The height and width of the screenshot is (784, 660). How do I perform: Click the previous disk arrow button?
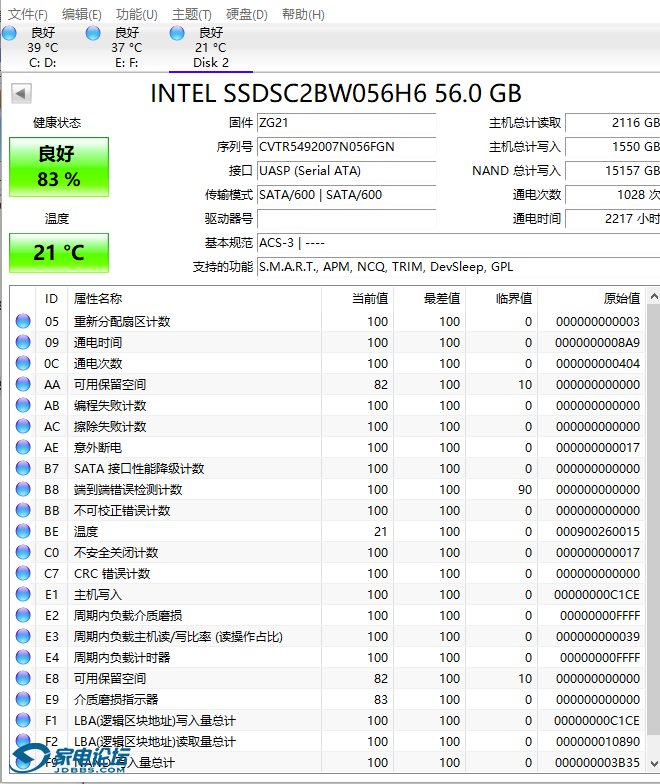coord(21,94)
